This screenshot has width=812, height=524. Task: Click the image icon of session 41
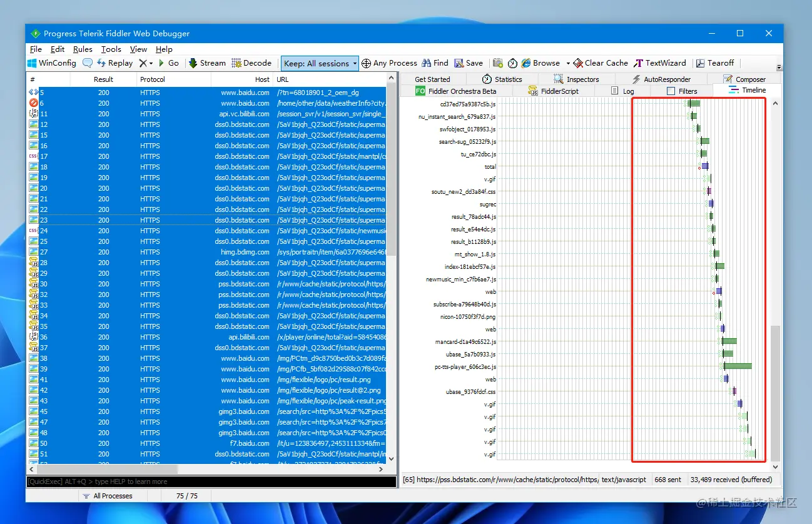coord(34,380)
